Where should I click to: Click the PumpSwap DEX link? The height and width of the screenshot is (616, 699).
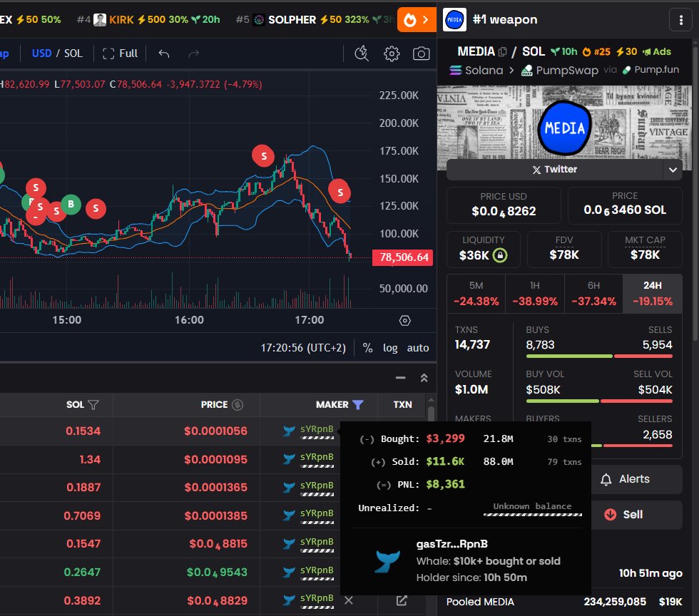tap(559, 71)
